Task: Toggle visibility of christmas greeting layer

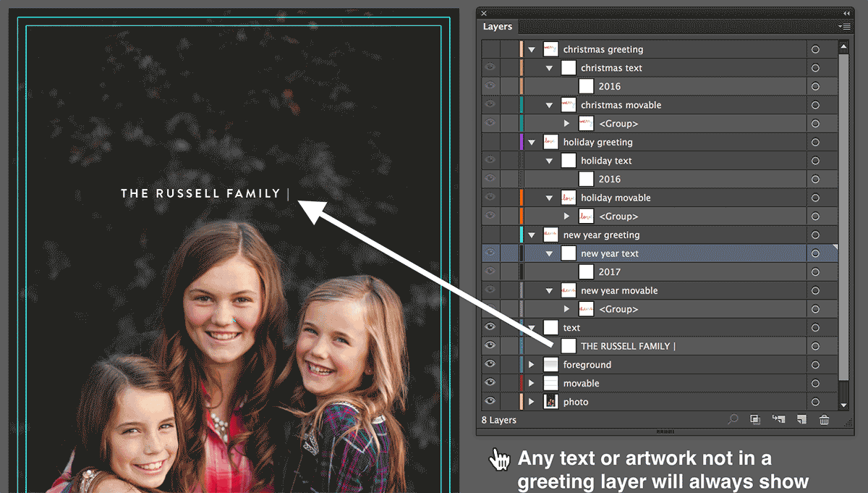Action: click(490, 49)
